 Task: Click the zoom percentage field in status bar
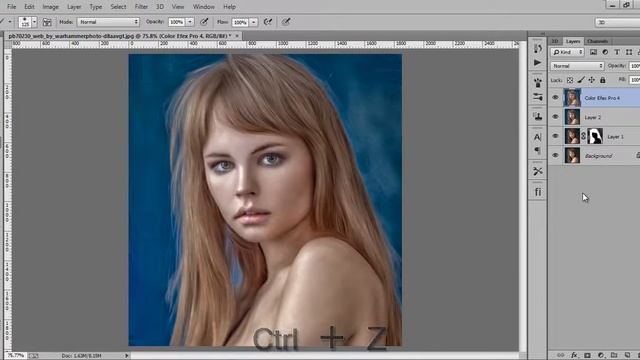tap(16, 356)
